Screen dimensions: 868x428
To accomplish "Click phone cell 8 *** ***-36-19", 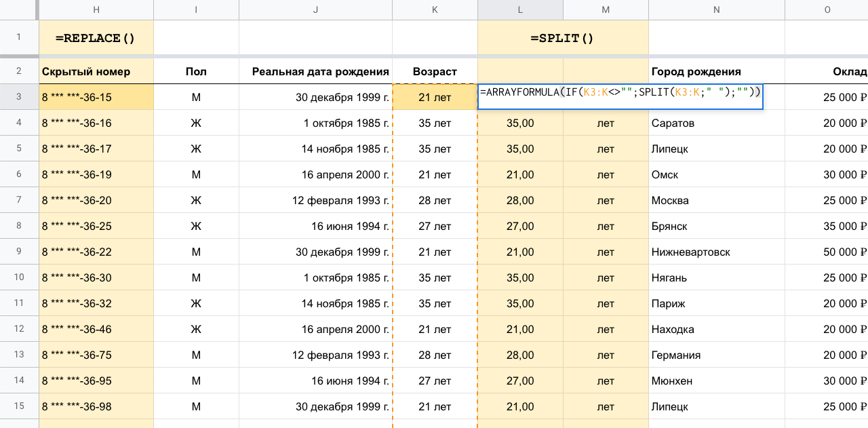I will [96, 174].
